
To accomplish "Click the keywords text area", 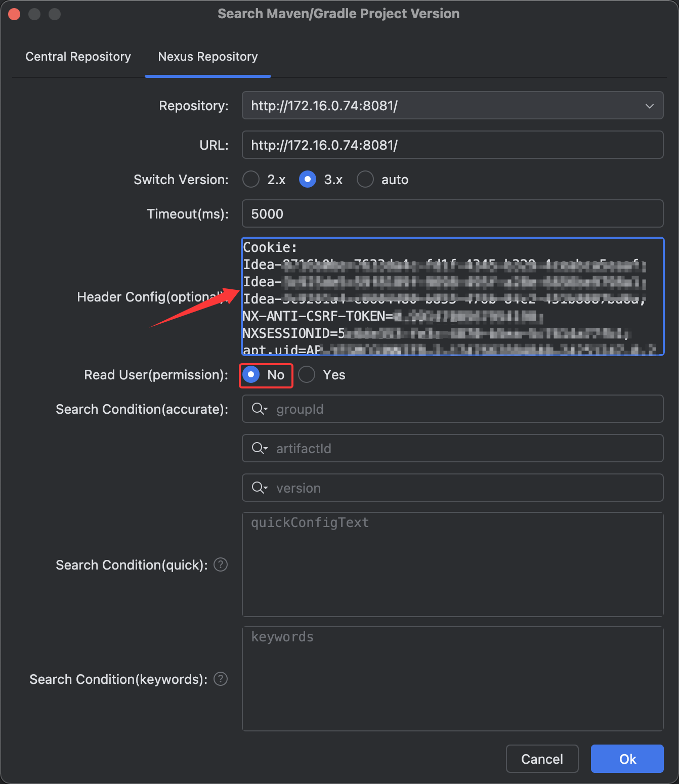I will [x=452, y=679].
